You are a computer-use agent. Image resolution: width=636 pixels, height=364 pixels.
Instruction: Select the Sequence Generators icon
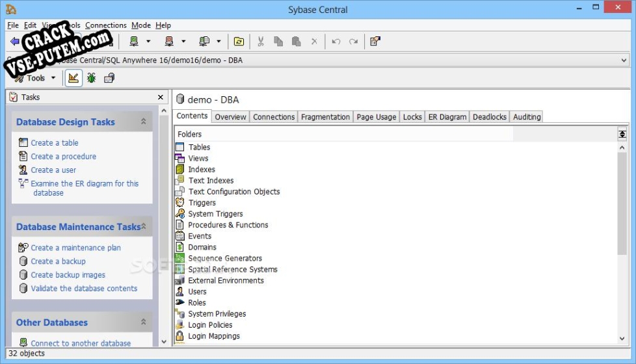click(179, 258)
